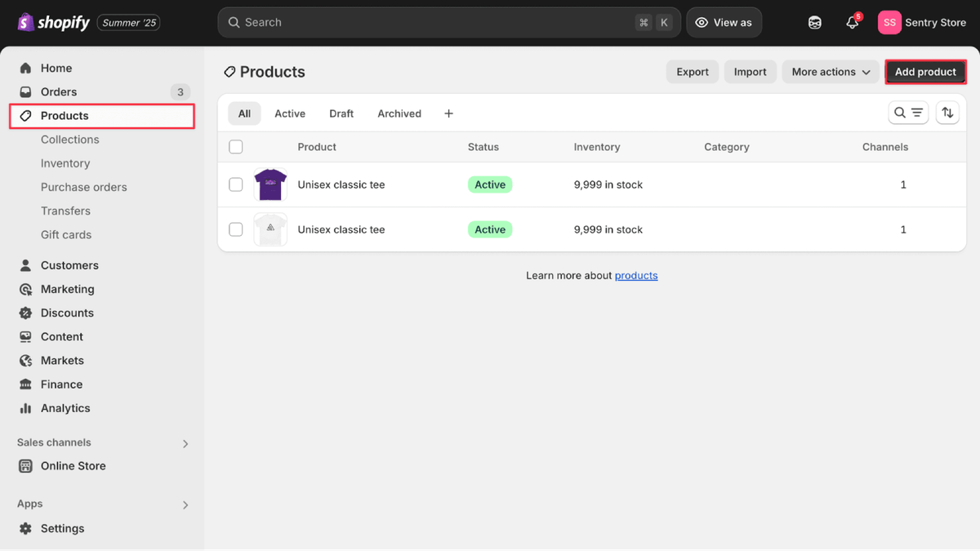Image resolution: width=980 pixels, height=551 pixels.
Task: Click the sort icon on the product list
Action: (x=947, y=112)
